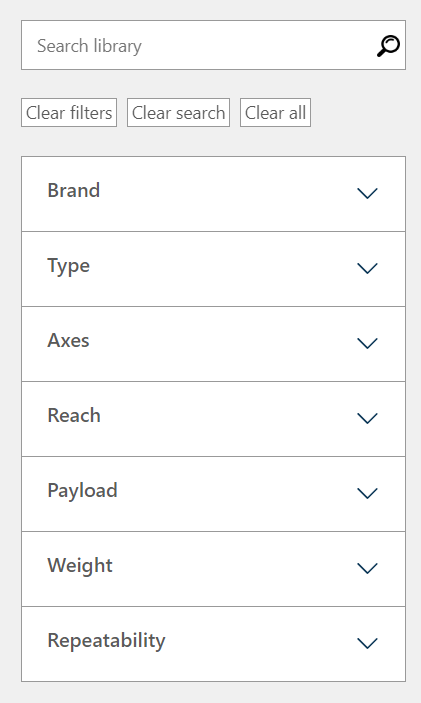Screen dimensions: 421x703
Task: Click the Clear search button
Action: pos(178,113)
